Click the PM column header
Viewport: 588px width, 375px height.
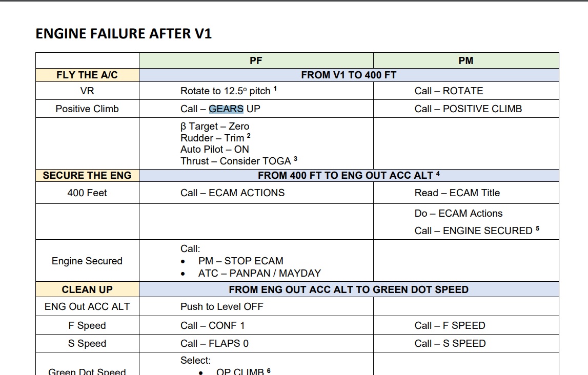[466, 60]
